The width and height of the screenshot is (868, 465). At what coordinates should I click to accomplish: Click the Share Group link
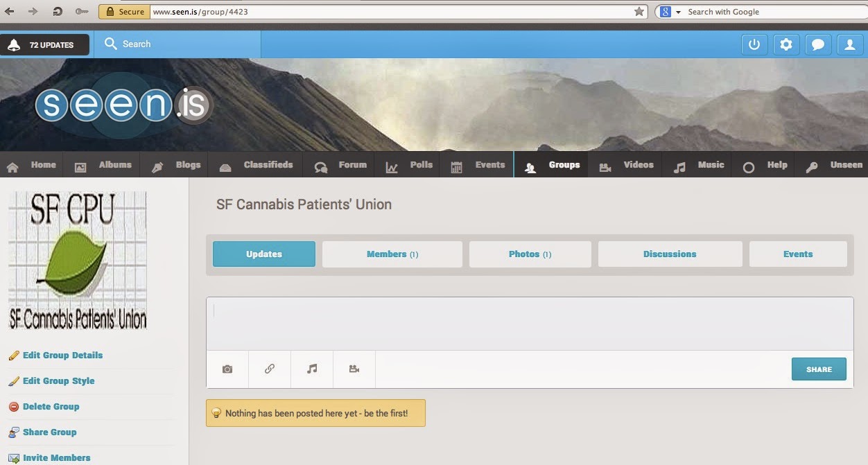coord(49,432)
